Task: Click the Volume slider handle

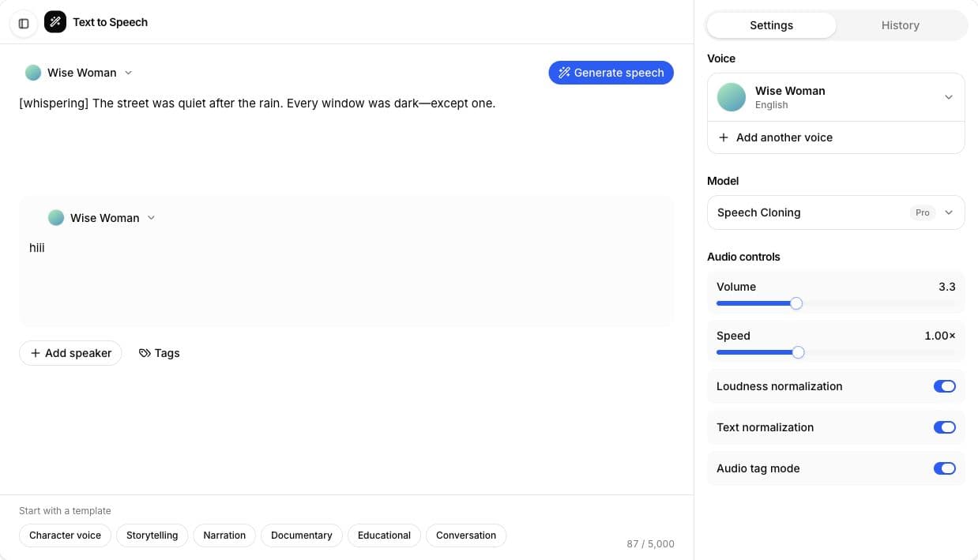Action: [796, 303]
